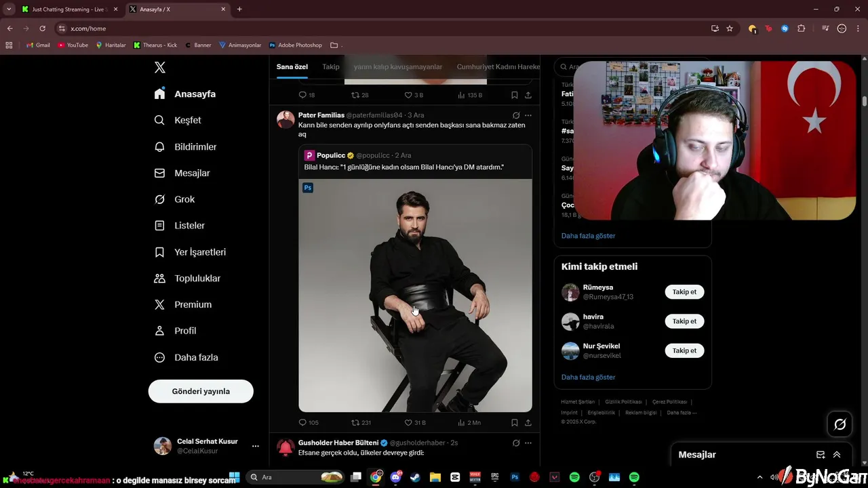The image size is (868, 488).
Task: Open Grok icon on Gusholder Haber Bülteni post
Action: click(x=516, y=443)
